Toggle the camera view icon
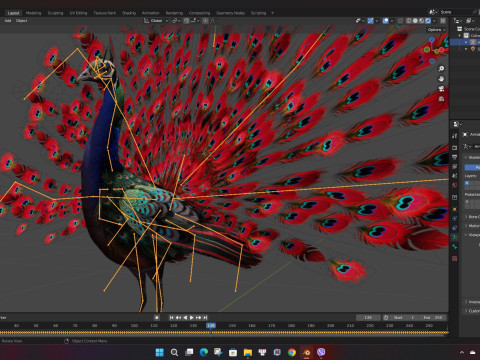This screenshot has width=480, height=360. click(441, 89)
